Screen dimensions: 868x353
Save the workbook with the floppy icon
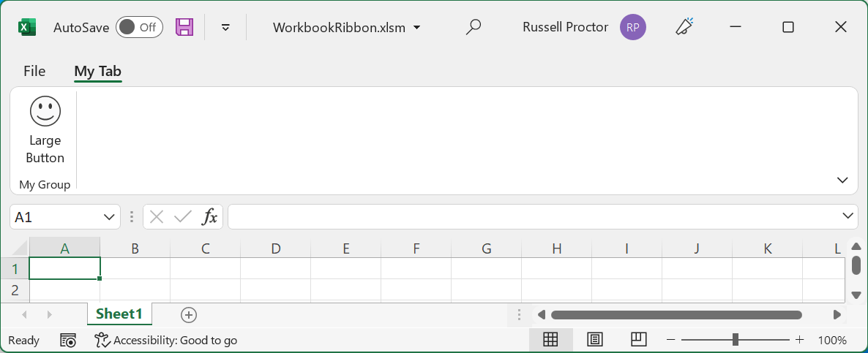coord(184,27)
